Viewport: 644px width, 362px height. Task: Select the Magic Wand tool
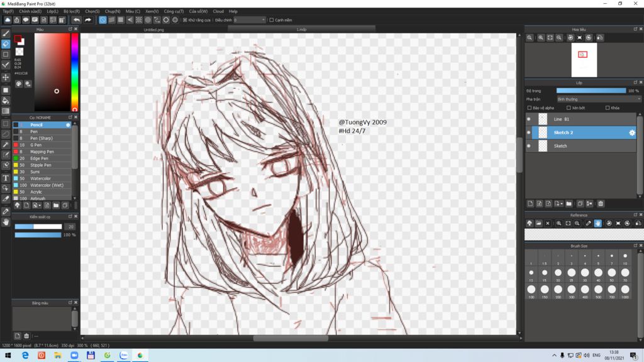pos(6,145)
